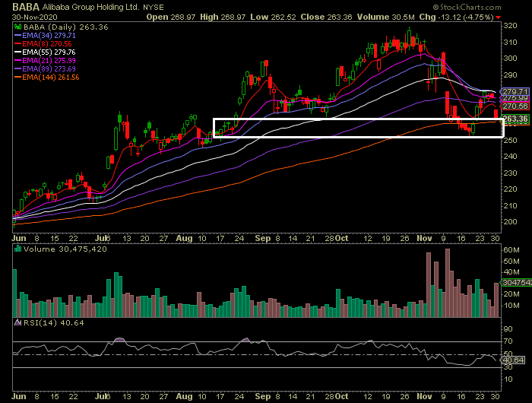Click the Open 268.97 value
Screen dimensions: 532x403
pos(171,17)
